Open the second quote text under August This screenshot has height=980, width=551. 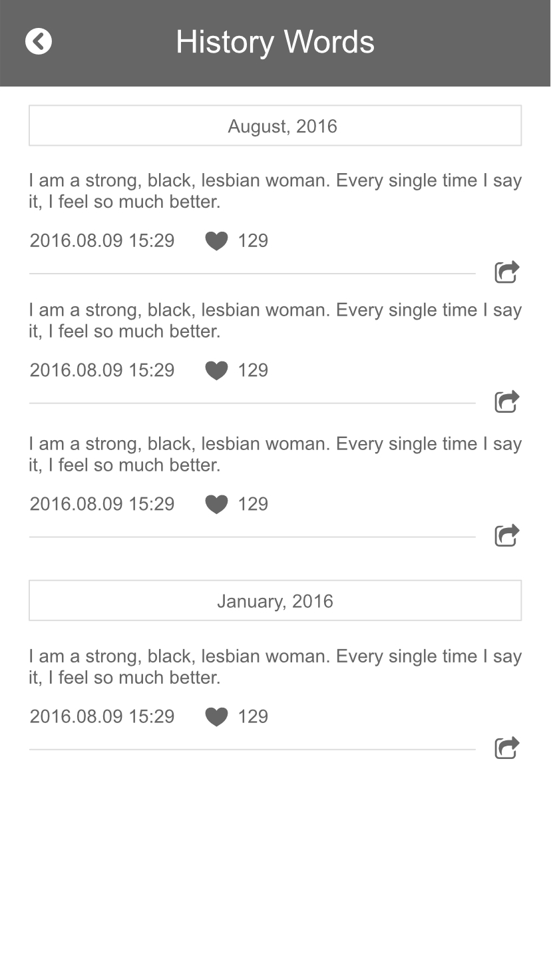(275, 321)
